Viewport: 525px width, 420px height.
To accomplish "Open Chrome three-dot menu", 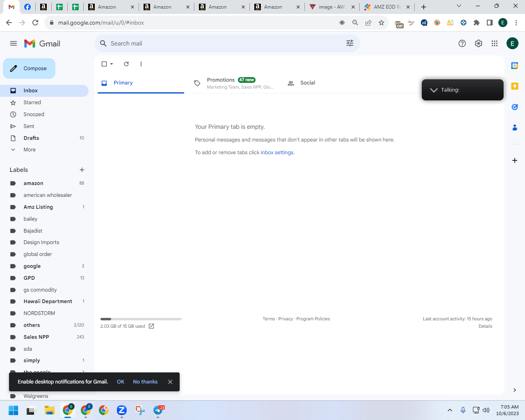I will [x=516, y=23].
